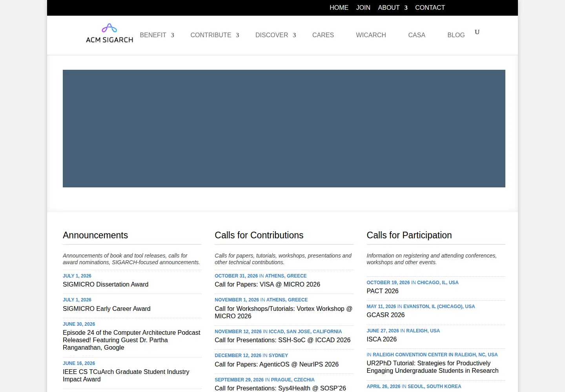Open the Announcements section heading

tap(95, 235)
